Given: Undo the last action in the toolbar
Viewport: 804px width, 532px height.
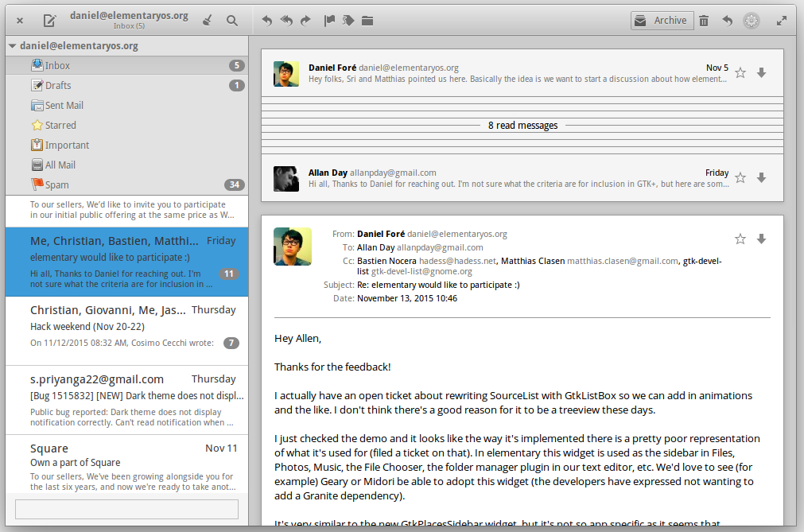Looking at the screenshot, I should 727,21.
